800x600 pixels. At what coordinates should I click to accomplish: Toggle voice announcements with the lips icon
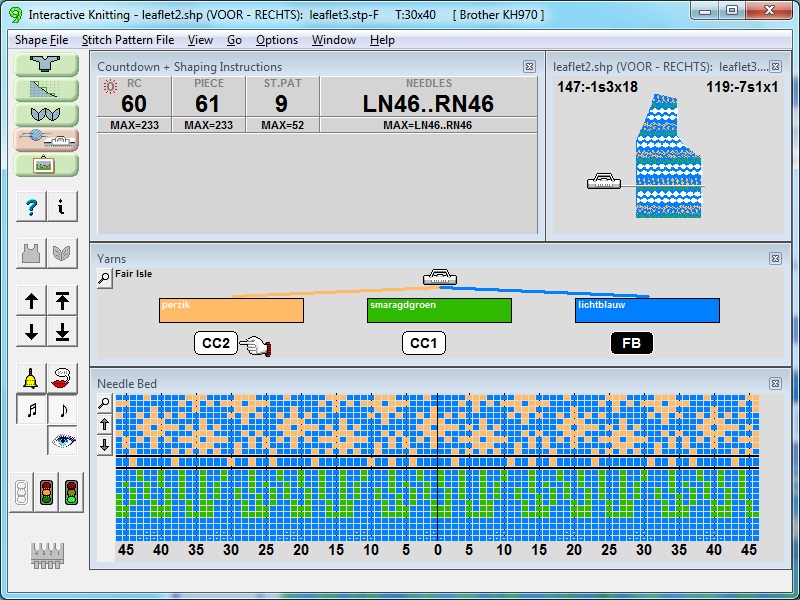[x=62, y=378]
